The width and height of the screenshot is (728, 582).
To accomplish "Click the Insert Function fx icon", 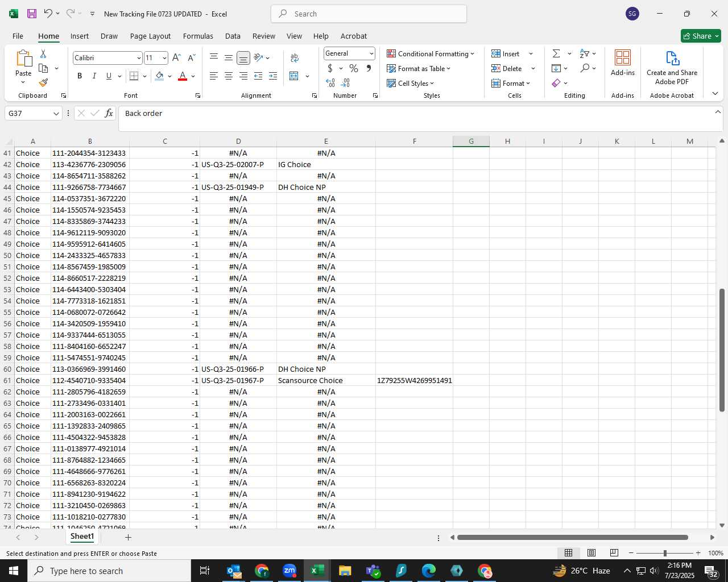I will click(x=109, y=114).
